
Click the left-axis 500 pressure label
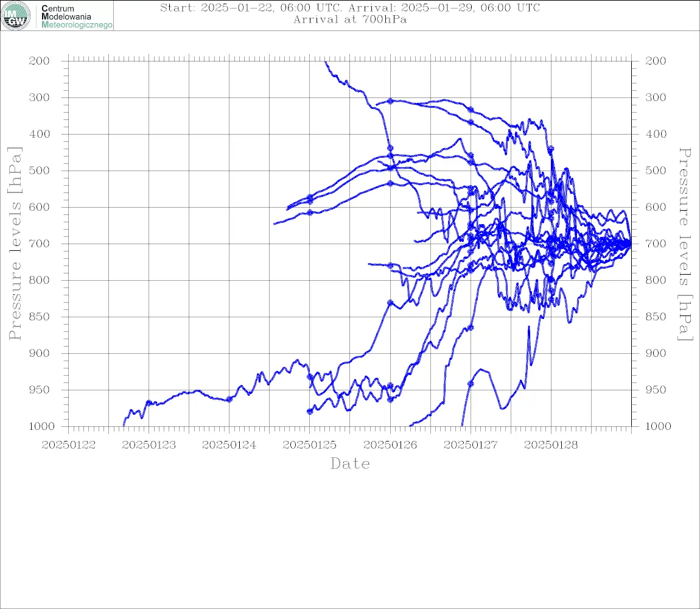click(40, 171)
